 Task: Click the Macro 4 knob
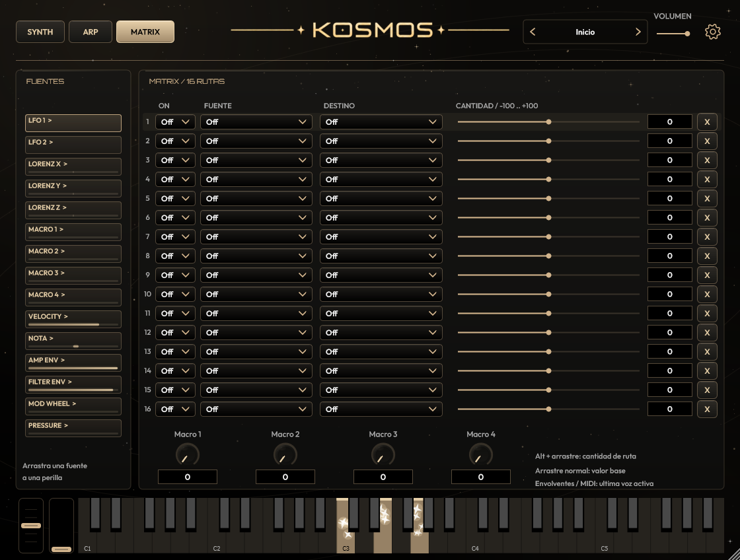coord(480,455)
